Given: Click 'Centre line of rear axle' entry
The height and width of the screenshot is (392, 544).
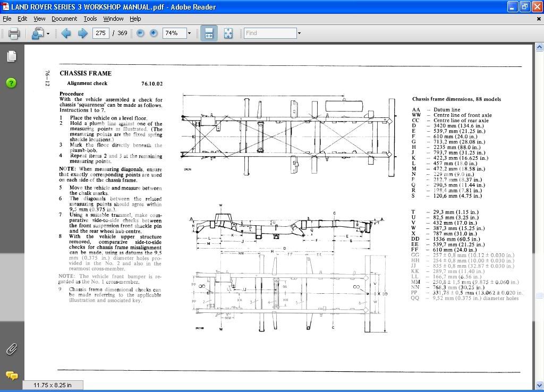Looking at the screenshot, I should pyautogui.click(x=461, y=121).
